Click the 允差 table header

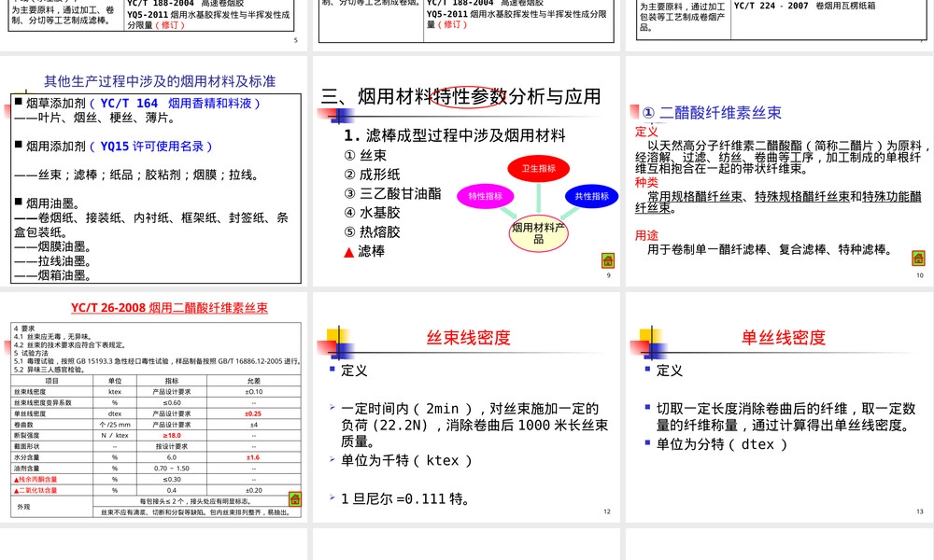(x=254, y=381)
